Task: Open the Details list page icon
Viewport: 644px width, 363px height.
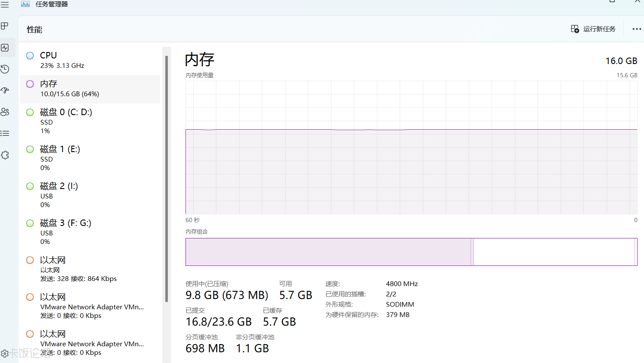Action: (x=5, y=133)
